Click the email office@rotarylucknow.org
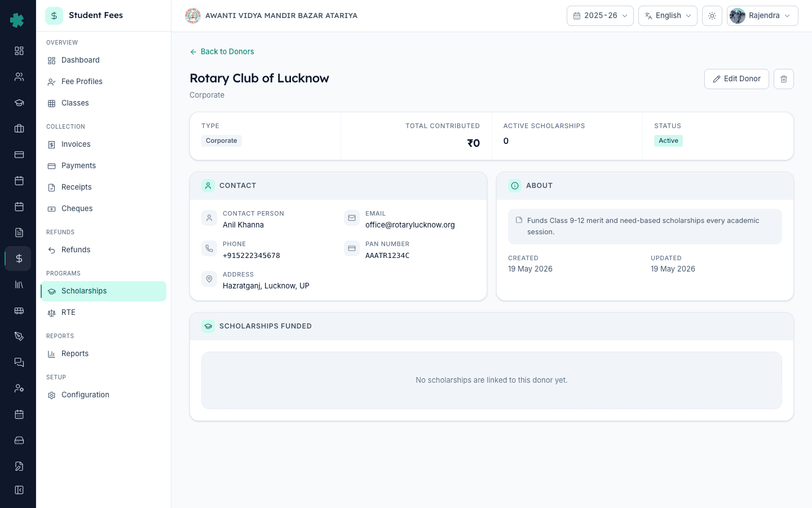The height and width of the screenshot is (508, 812). pyautogui.click(x=410, y=225)
